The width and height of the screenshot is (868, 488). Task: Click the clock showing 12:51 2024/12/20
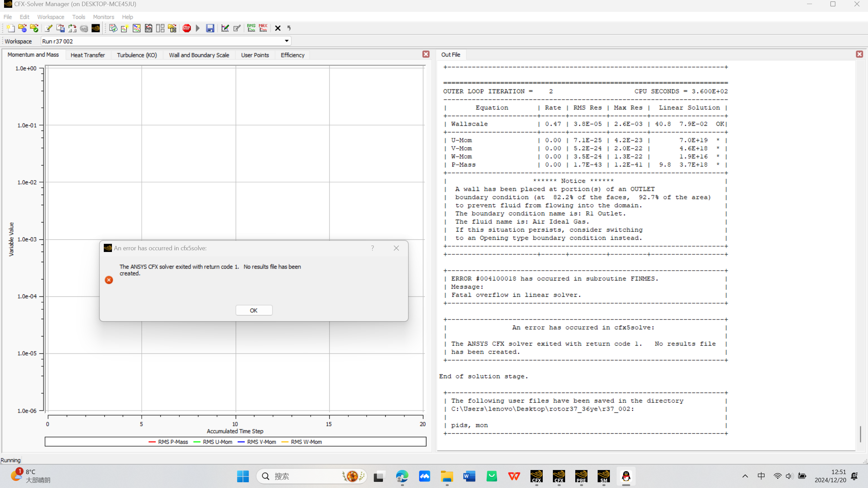pyautogui.click(x=830, y=476)
